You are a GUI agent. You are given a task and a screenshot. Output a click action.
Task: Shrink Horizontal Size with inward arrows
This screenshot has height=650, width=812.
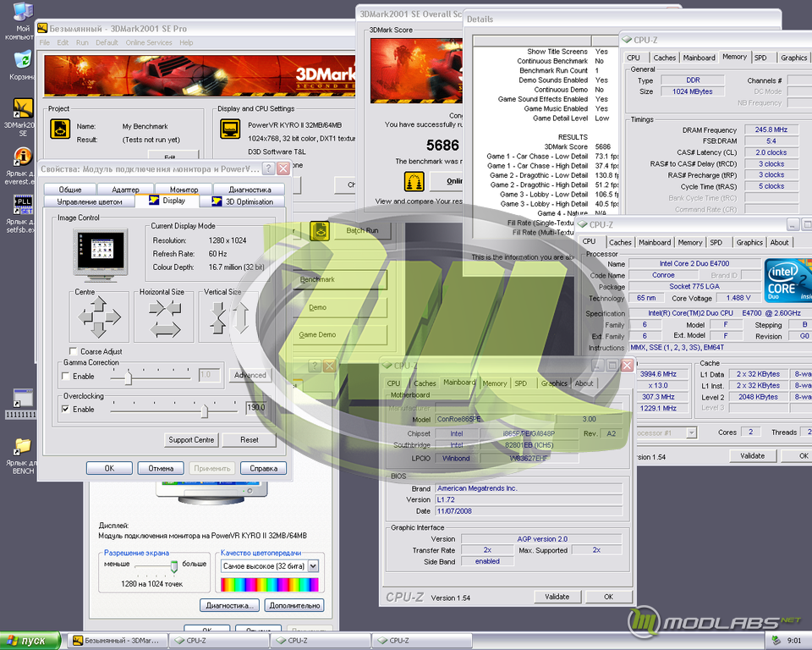pos(165,308)
